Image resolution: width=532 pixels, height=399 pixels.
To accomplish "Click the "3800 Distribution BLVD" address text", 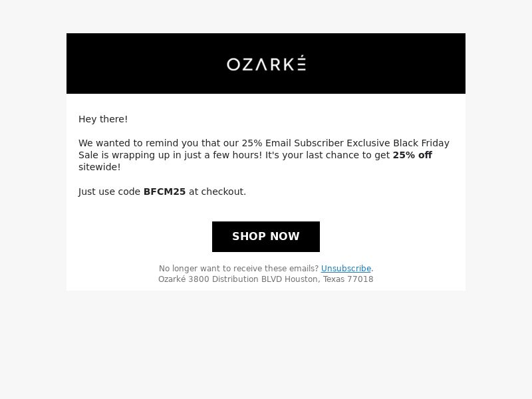I will [235, 279].
